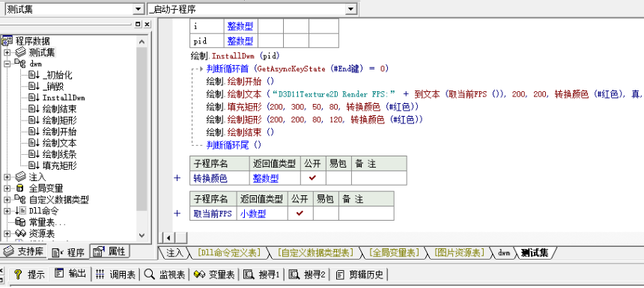Image resolution: width=644 pixels, height=288 pixels.
Task: Click the 易包 cell for 取当前FPS
Action: (326, 213)
